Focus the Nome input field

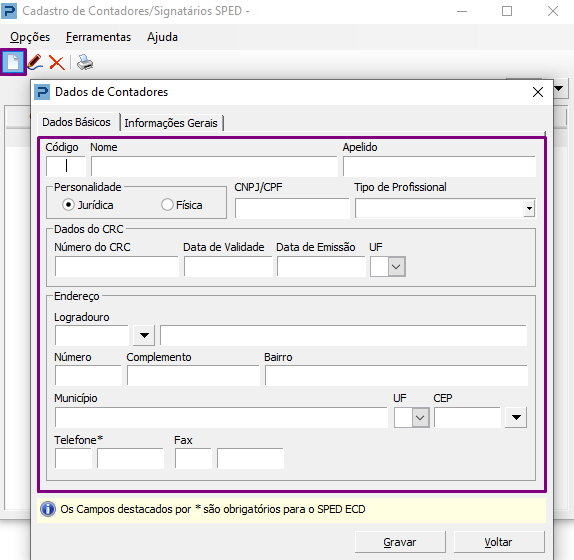(x=214, y=167)
